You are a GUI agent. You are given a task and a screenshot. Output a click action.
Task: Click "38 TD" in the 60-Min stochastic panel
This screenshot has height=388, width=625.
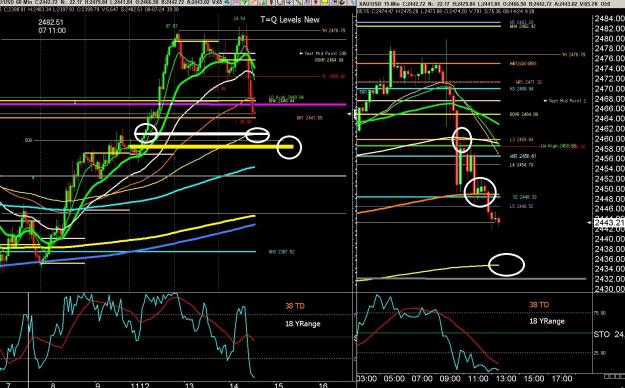[295, 306]
